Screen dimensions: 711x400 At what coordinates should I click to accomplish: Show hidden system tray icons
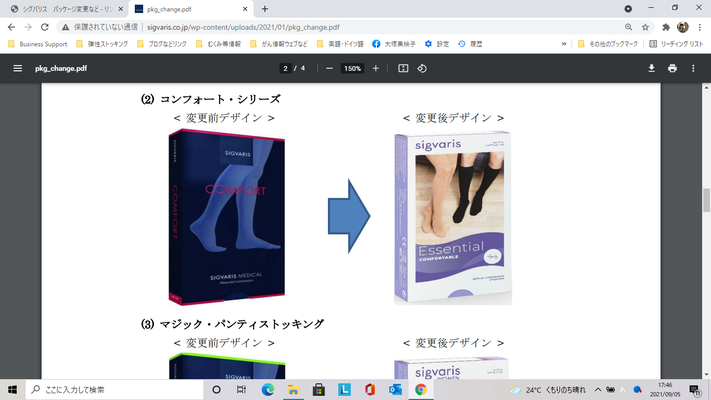coord(598,390)
